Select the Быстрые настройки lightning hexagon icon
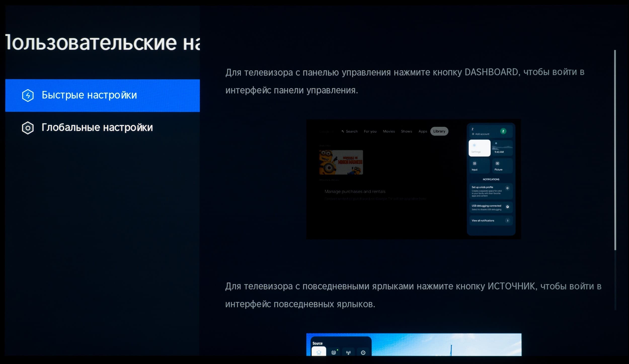 [28, 96]
